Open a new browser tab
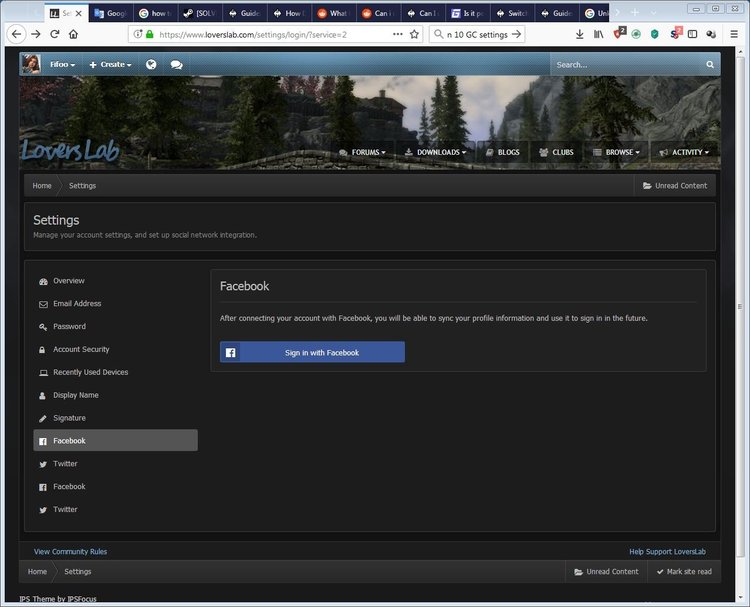 click(635, 12)
